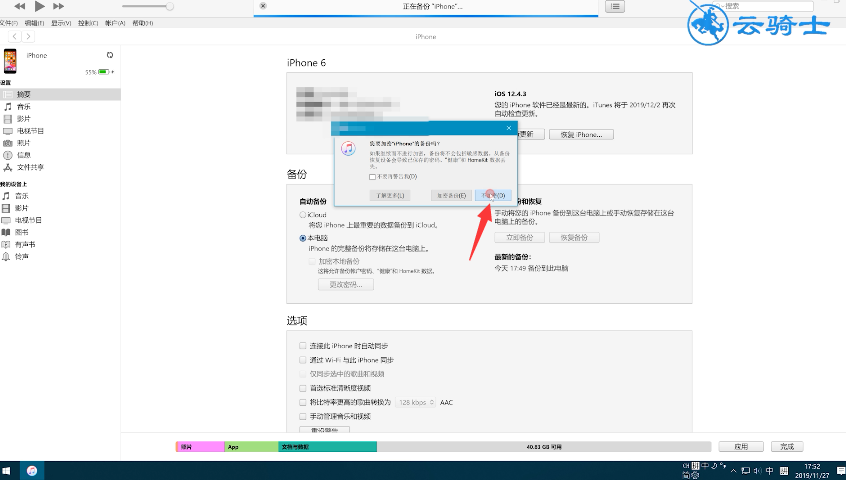Click the green App storage segment
Image resolution: width=846 pixels, height=480 pixels.
point(251,447)
